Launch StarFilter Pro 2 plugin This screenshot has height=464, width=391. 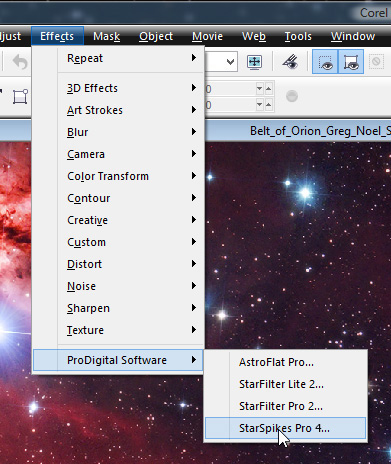click(x=285, y=406)
